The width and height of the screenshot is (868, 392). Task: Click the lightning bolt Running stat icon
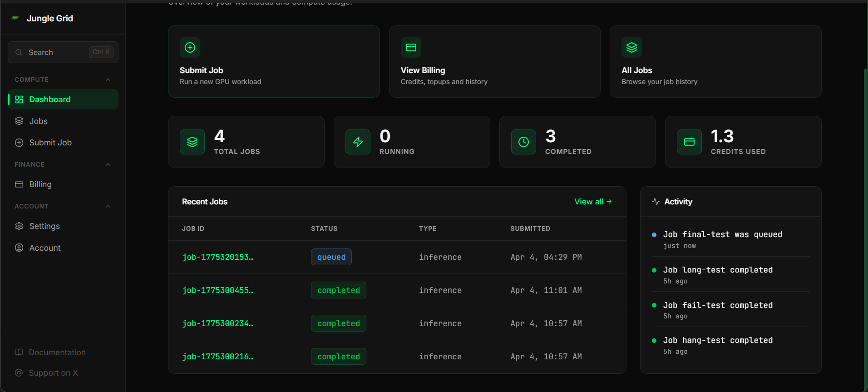(358, 142)
